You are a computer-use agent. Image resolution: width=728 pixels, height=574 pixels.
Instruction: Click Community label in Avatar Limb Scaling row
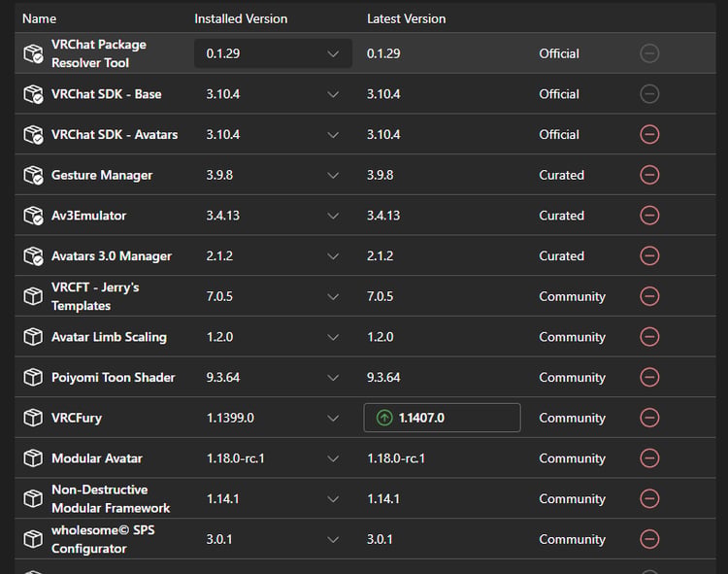coord(572,337)
